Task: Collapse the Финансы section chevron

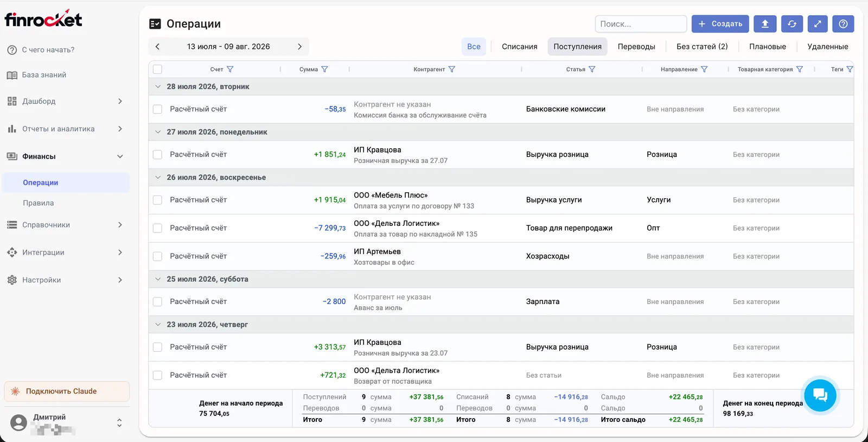Action: [x=120, y=156]
